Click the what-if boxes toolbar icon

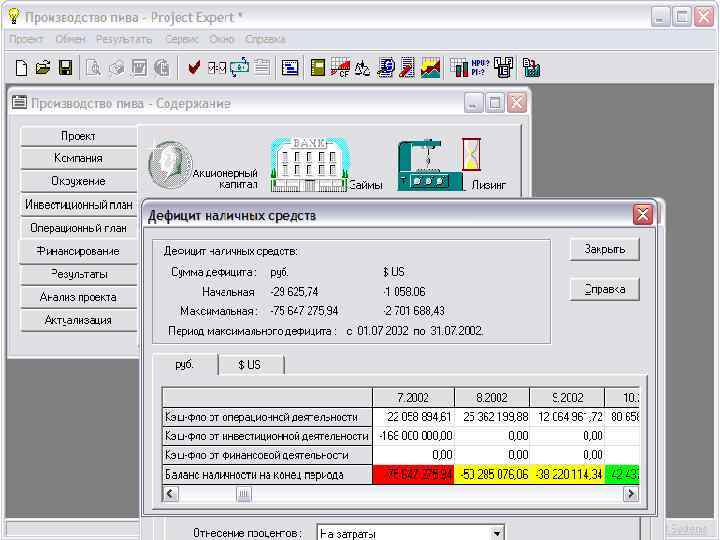[503, 68]
